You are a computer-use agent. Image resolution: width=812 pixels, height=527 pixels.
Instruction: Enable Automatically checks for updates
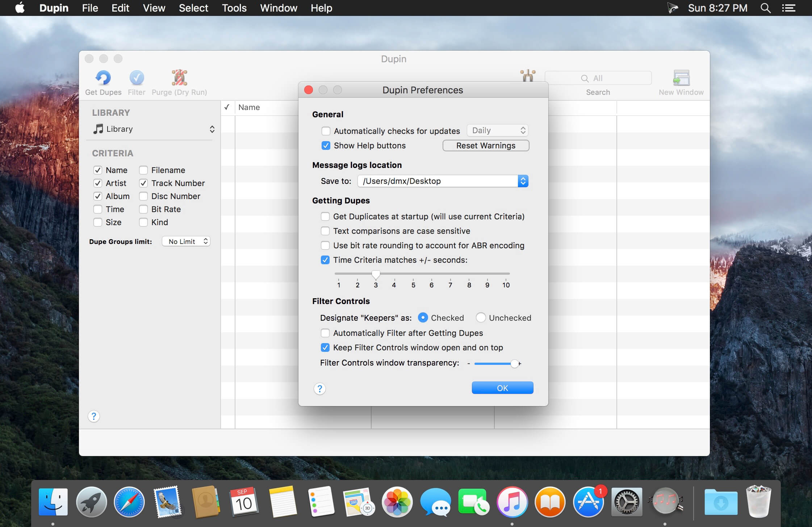pyautogui.click(x=326, y=131)
